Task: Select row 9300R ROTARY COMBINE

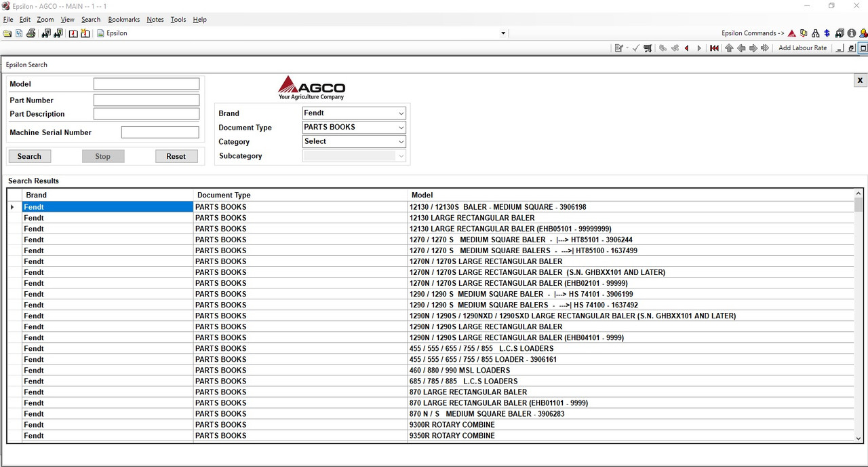Action: [x=431, y=425]
